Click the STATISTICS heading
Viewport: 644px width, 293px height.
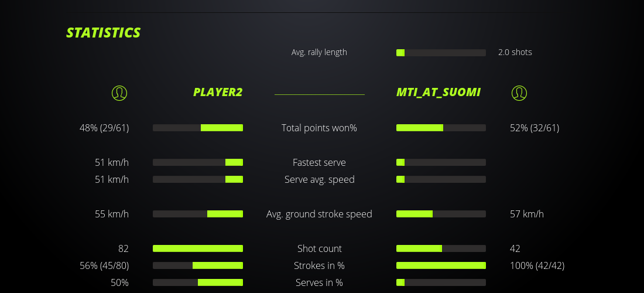(104, 33)
